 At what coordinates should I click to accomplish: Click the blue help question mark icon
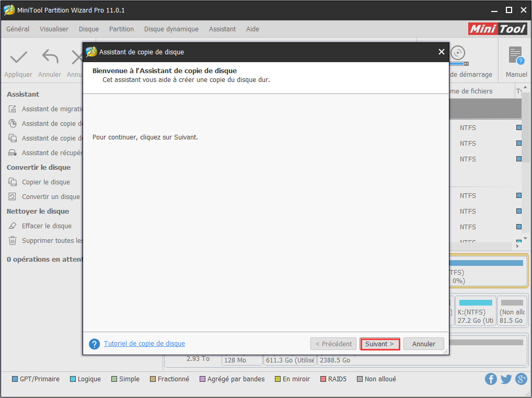pos(94,344)
